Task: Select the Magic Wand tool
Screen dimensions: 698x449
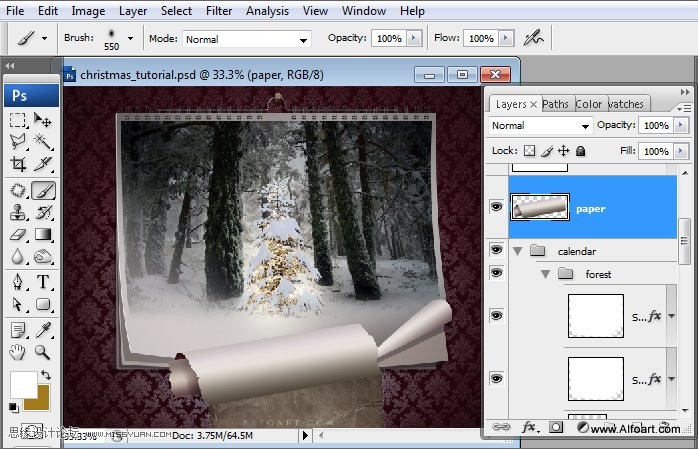Action: pos(43,142)
